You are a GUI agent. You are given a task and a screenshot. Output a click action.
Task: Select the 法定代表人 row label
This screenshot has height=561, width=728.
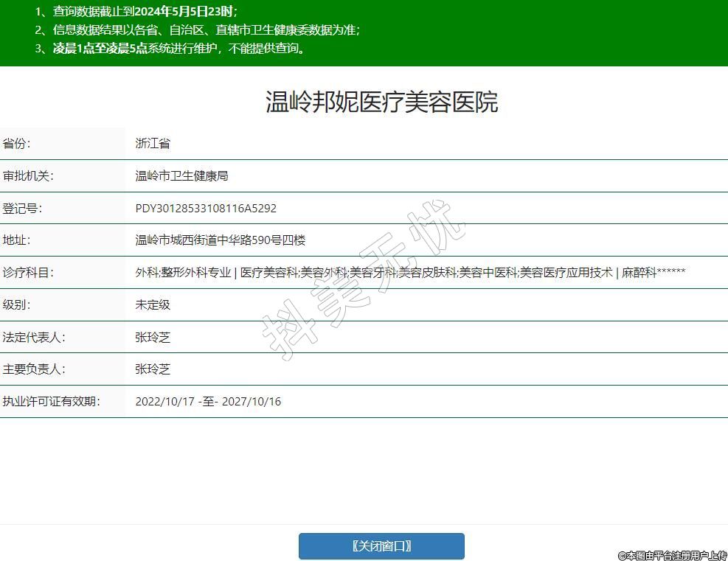[34, 338]
